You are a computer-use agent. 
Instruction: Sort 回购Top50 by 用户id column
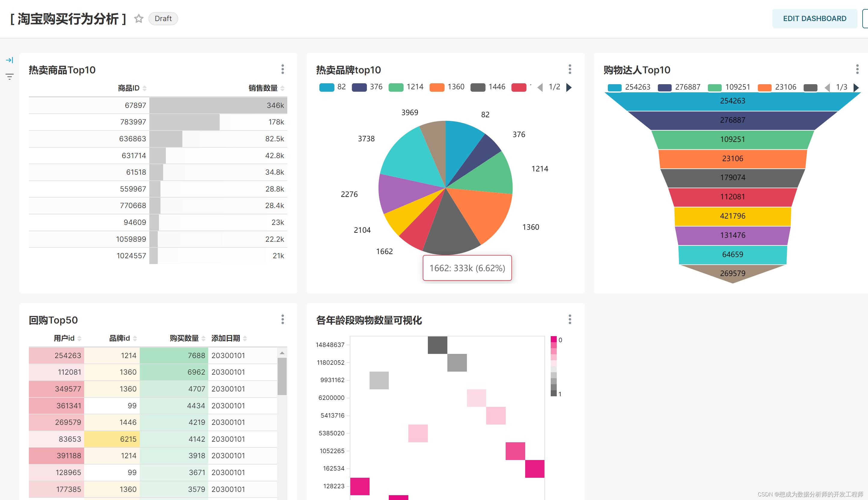click(67, 338)
